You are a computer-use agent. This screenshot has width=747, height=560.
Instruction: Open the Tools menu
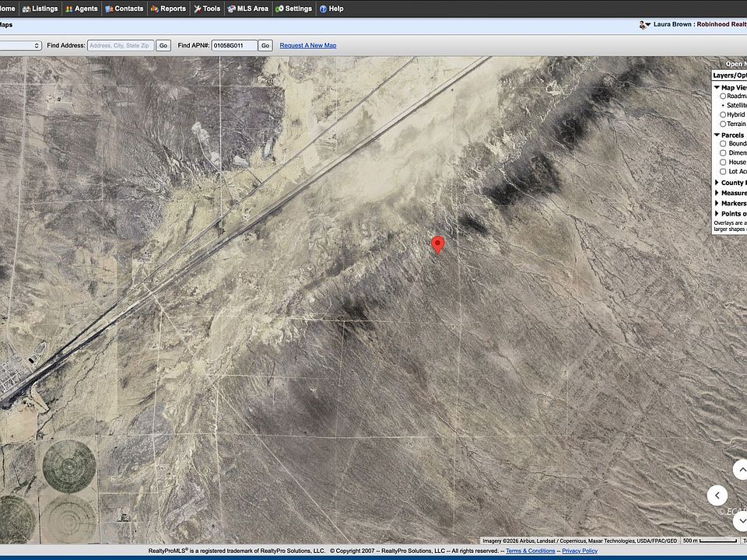207,9
